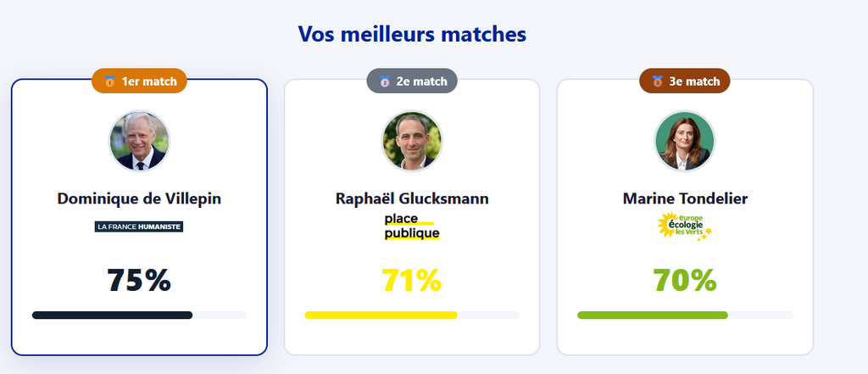Click the 75% match score text
The image size is (868, 374).
[139, 280]
